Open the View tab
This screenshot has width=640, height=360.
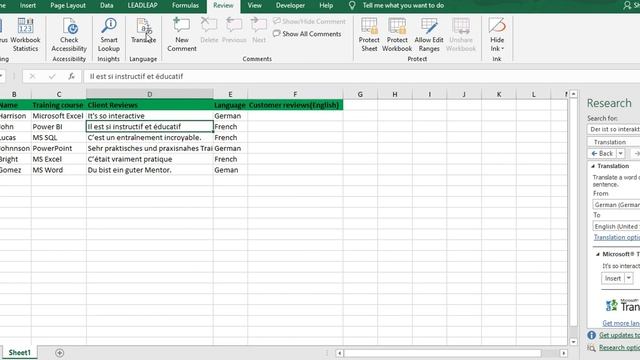coord(255,6)
